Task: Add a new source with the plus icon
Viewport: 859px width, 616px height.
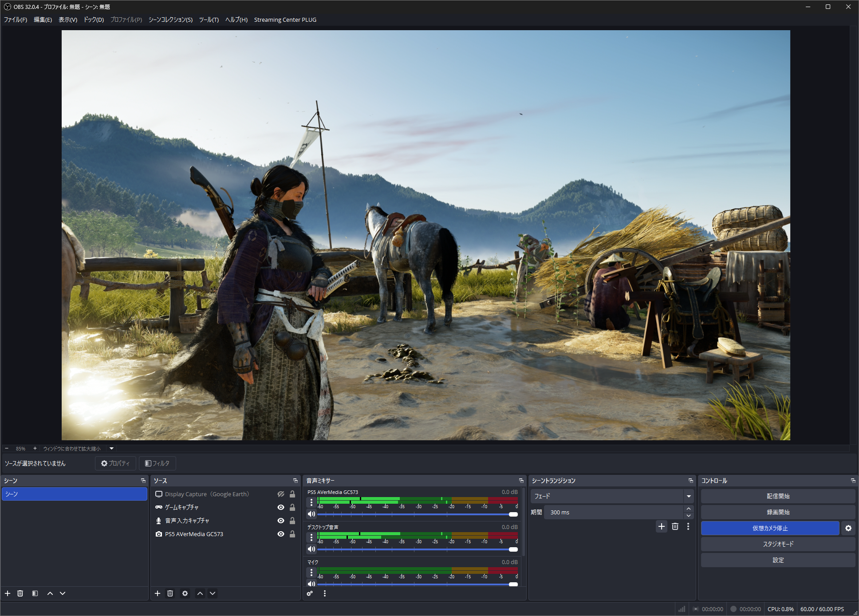Action: 158,593
